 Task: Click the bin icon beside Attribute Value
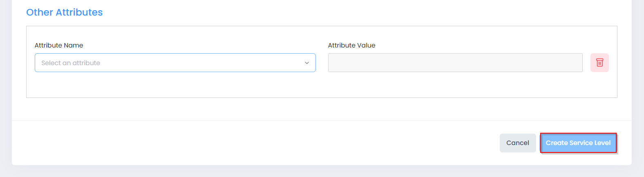[x=599, y=63]
